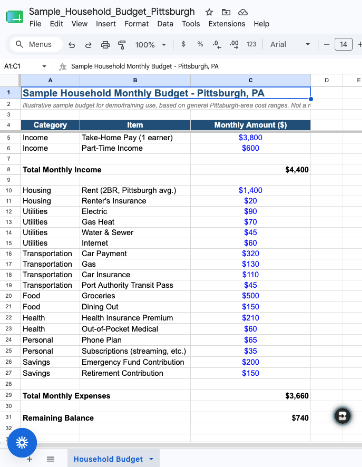Open the Extensions menu
The width and height of the screenshot is (362, 467).
227,24
